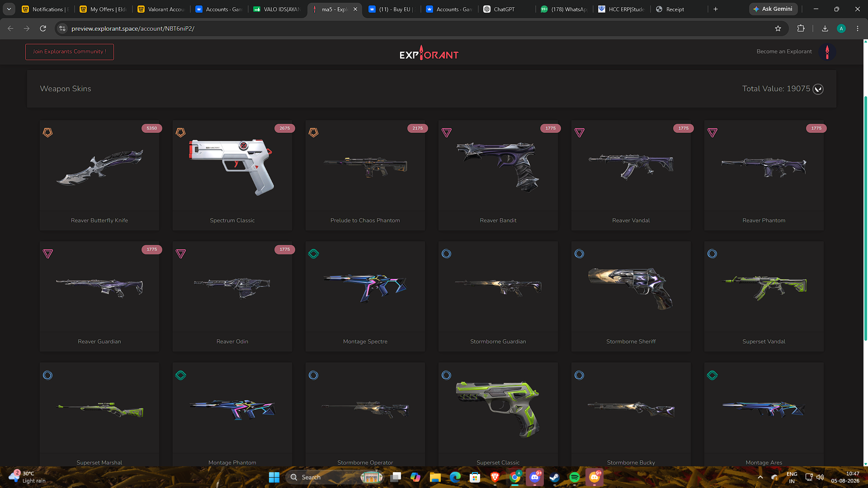Click the tier icon on Stormborne Operator card

pyautogui.click(x=313, y=375)
